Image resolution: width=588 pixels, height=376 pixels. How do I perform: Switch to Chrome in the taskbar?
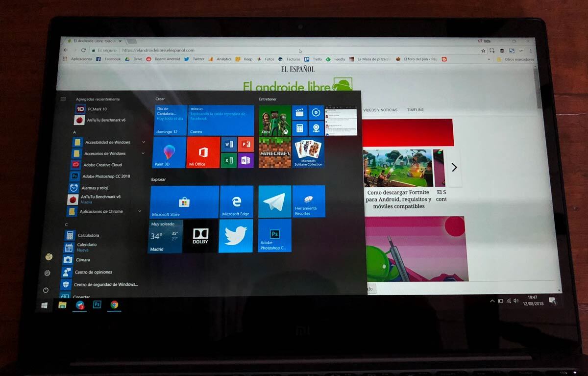pos(114,305)
